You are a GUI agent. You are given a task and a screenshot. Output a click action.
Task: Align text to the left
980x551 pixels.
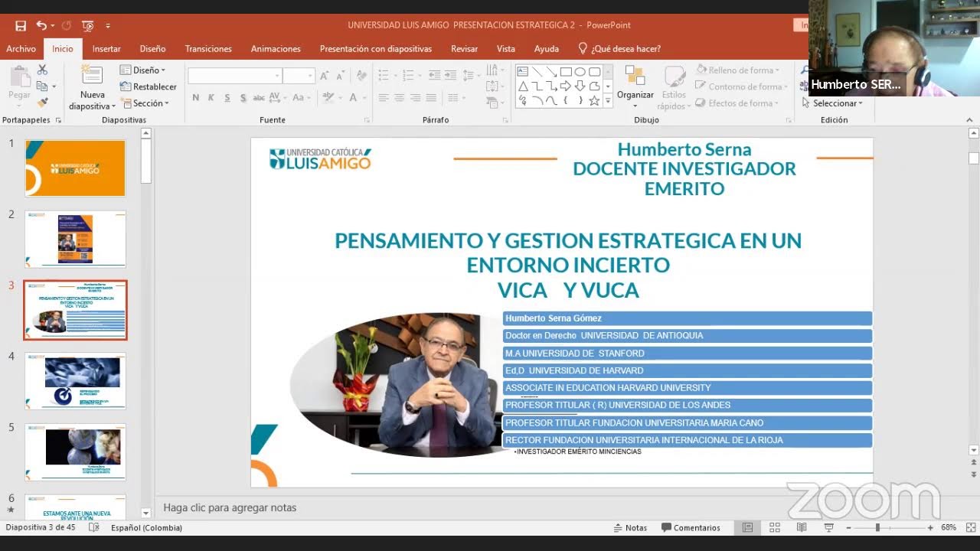pos(384,97)
